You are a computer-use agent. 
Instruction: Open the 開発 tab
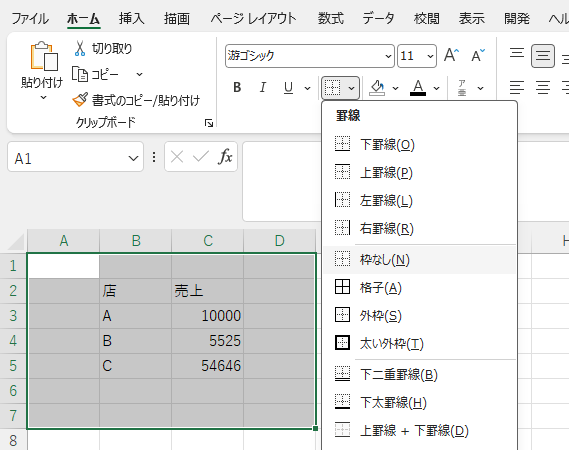pyautogui.click(x=517, y=18)
